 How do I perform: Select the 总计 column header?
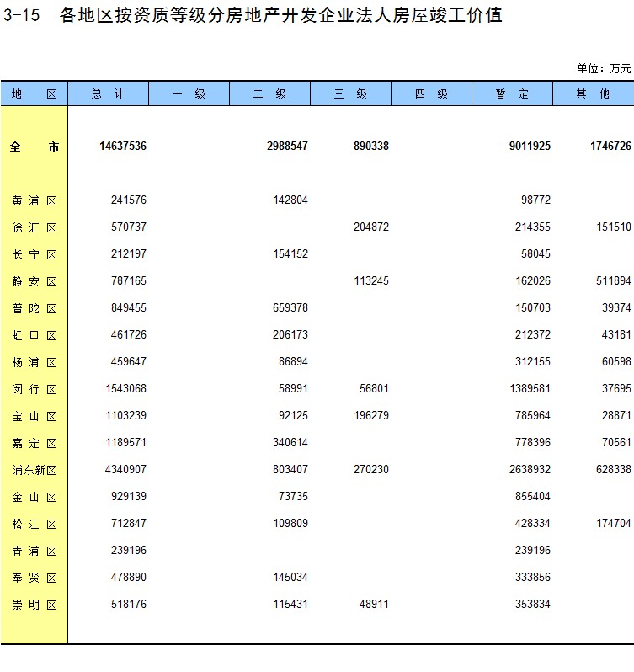coord(108,94)
